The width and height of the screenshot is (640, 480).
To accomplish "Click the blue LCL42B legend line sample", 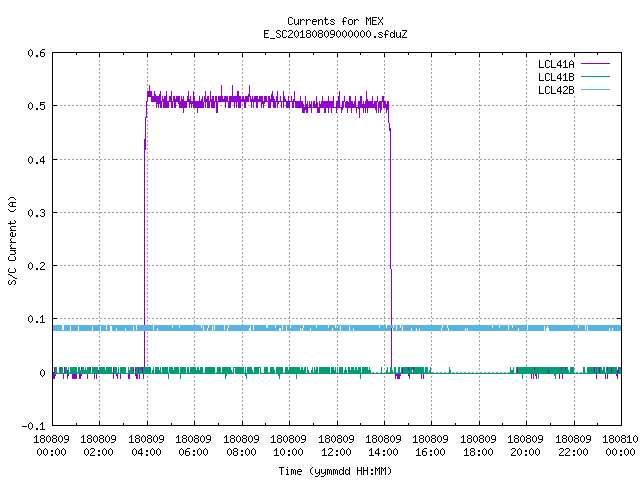I will (595, 89).
